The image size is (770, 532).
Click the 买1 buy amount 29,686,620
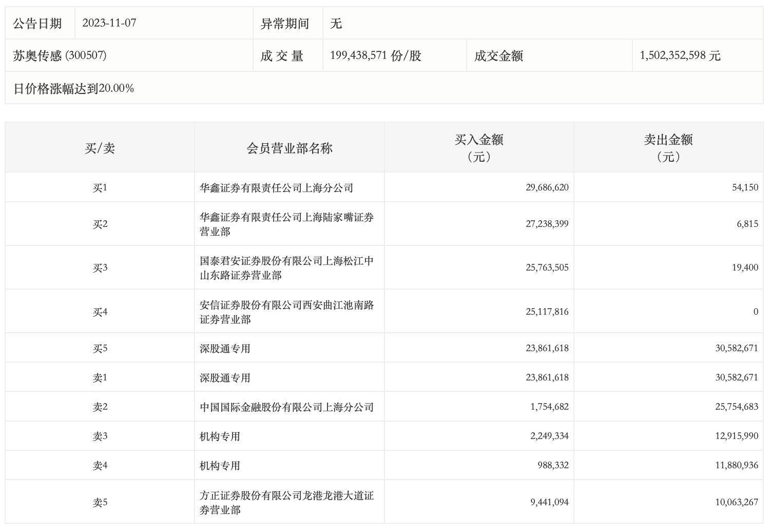point(547,188)
